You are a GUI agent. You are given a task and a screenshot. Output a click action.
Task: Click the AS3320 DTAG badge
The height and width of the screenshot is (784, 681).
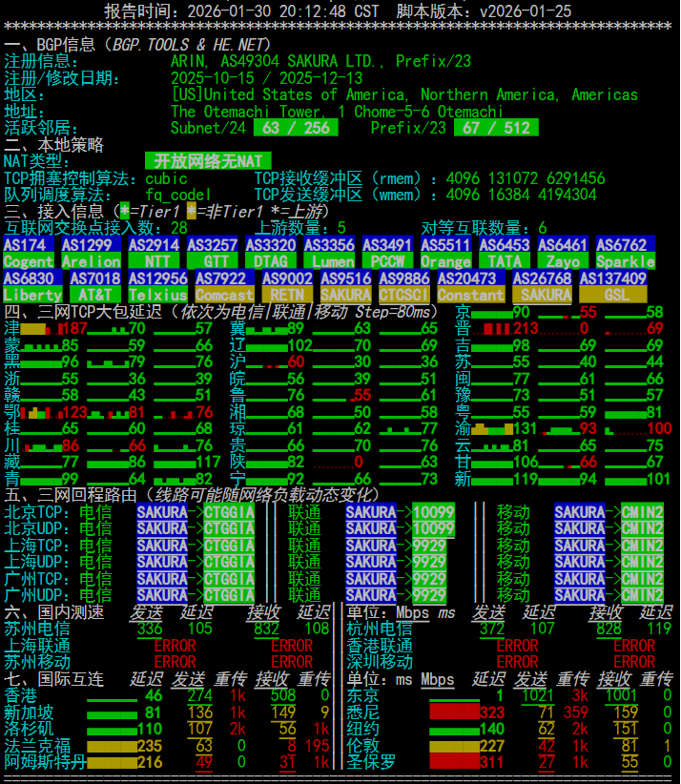click(271, 253)
